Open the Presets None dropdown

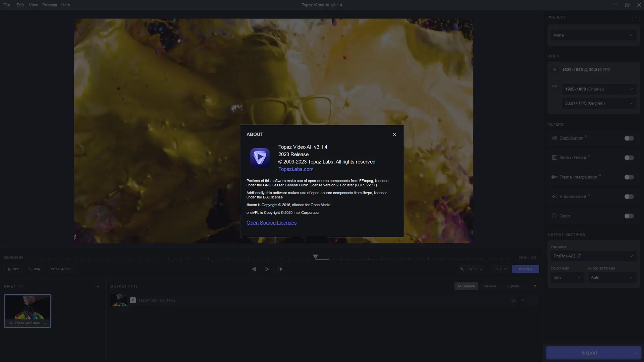pos(593,35)
